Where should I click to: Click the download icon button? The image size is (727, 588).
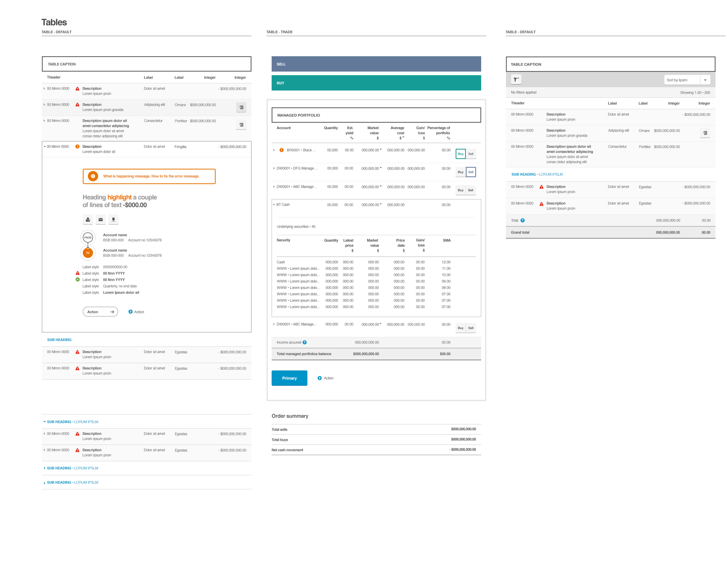(113, 219)
